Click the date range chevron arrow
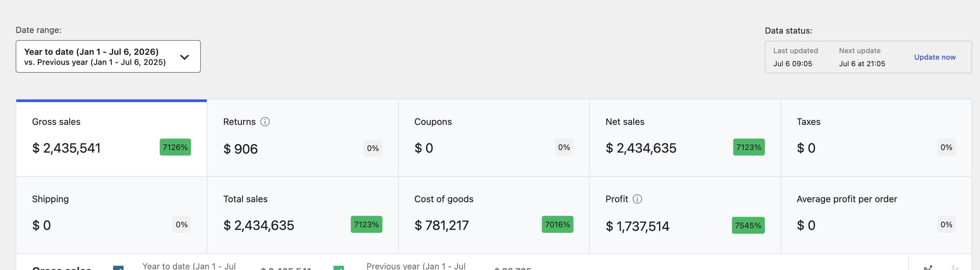Screen dimensions: 980x270 (x=185, y=57)
